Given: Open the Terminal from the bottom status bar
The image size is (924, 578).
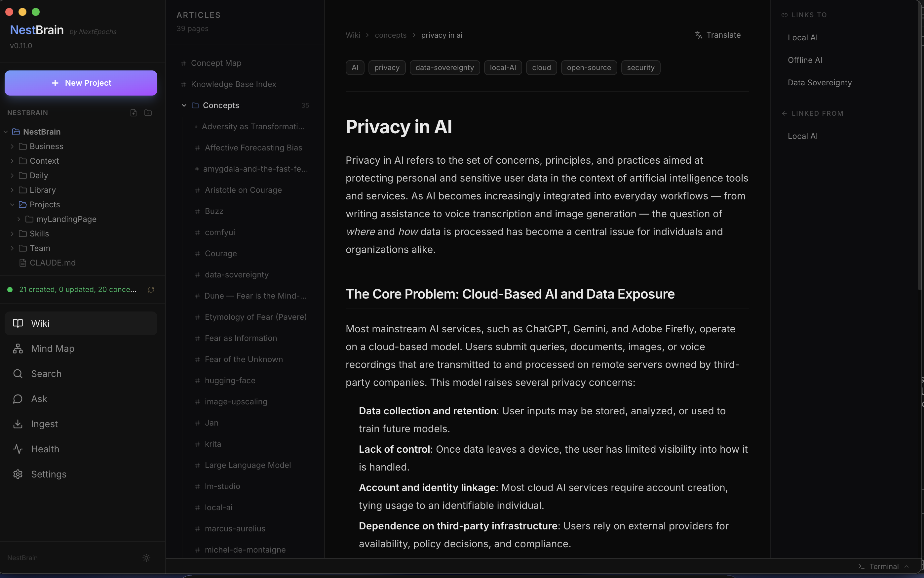Looking at the screenshot, I should click(x=883, y=566).
